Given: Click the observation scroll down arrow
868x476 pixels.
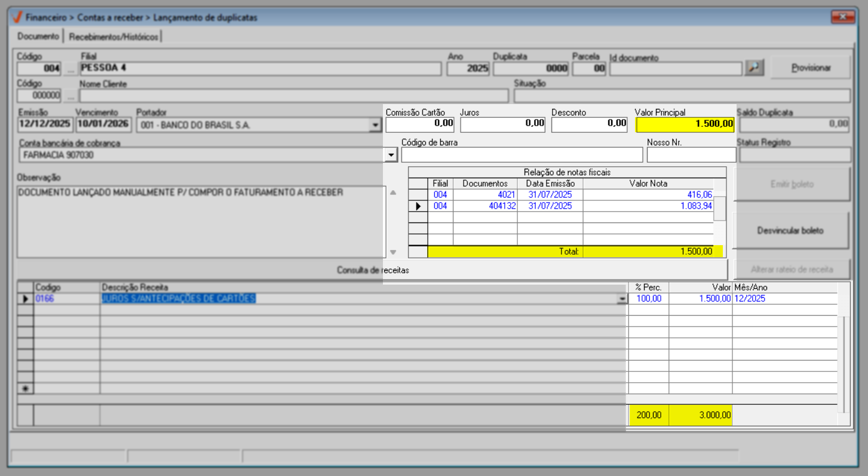Looking at the screenshot, I should pos(392,252).
